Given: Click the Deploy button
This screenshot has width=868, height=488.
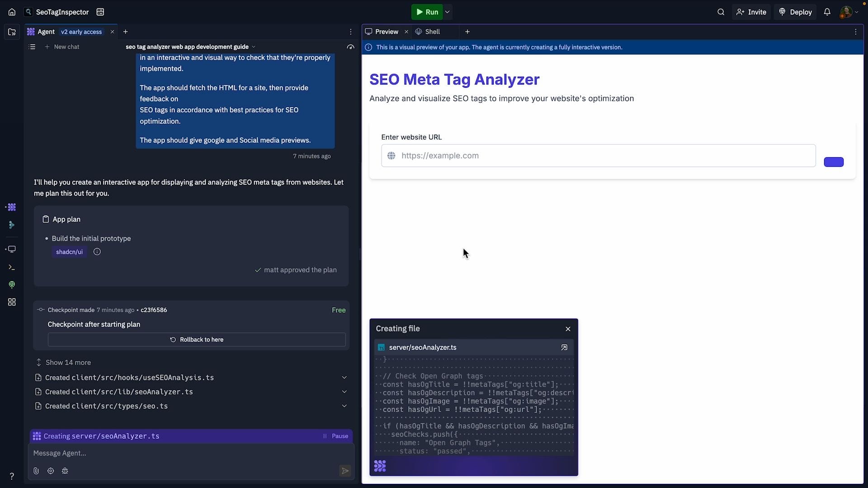Looking at the screenshot, I should (x=795, y=12).
